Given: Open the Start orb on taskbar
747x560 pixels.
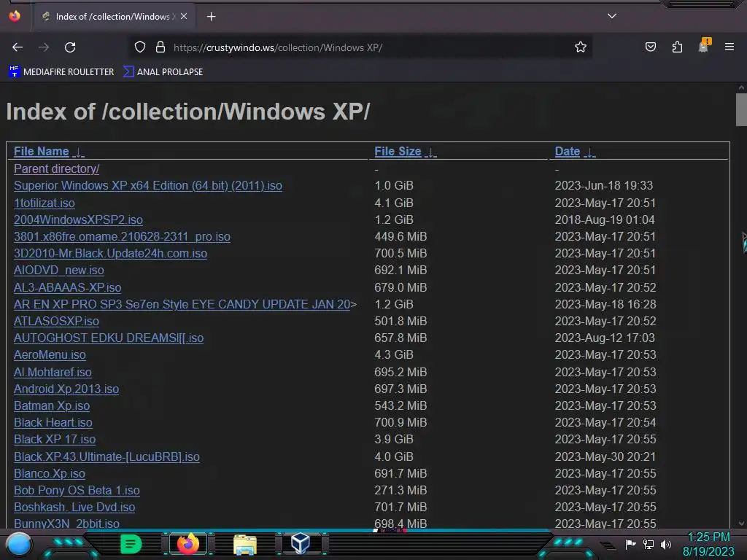Looking at the screenshot, I should click(x=18, y=544).
